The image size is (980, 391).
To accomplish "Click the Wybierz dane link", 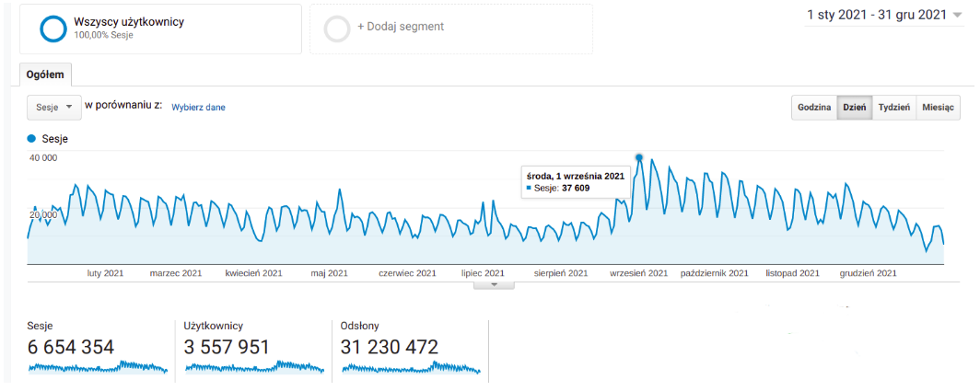I will pos(198,108).
